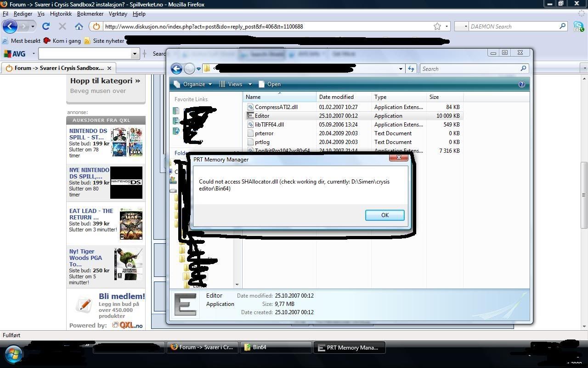This screenshot has height=368, width=588.
Task: Close the Forum browser tab
Action: 109,68
